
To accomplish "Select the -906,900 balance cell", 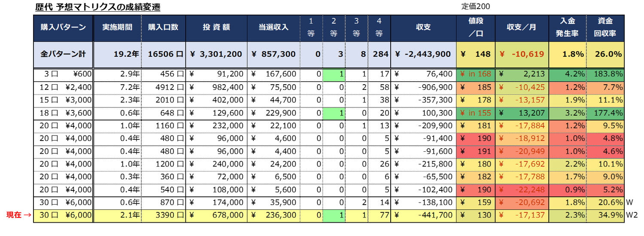I will (423, 88).
